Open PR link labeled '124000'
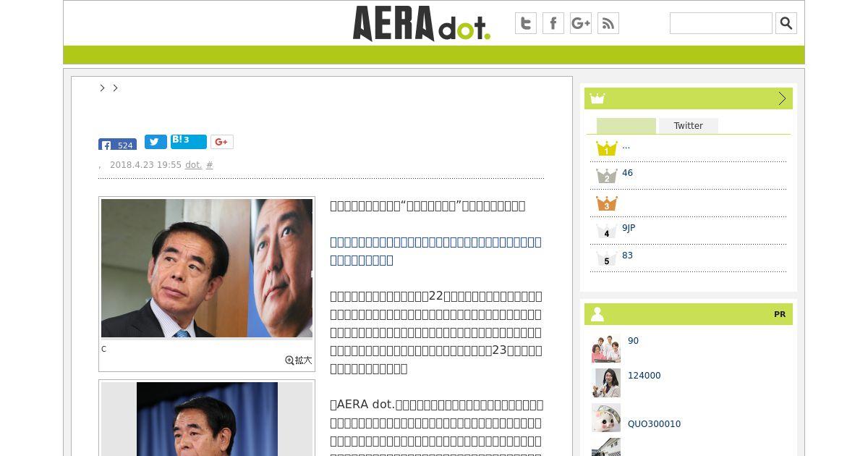 [644, 376]
